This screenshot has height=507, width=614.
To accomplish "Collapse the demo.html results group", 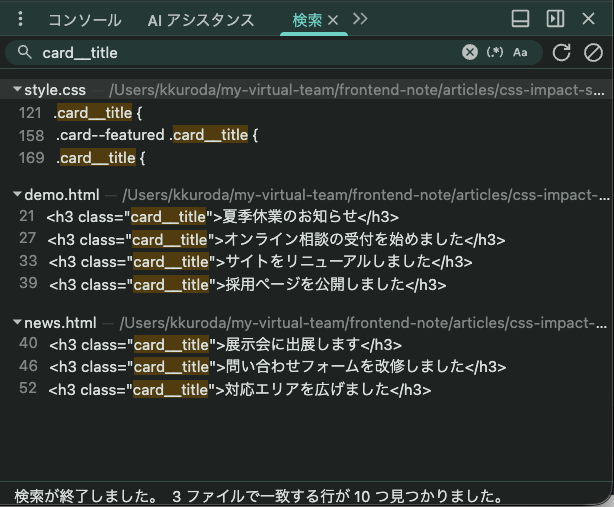I will (x=17, y=194).
